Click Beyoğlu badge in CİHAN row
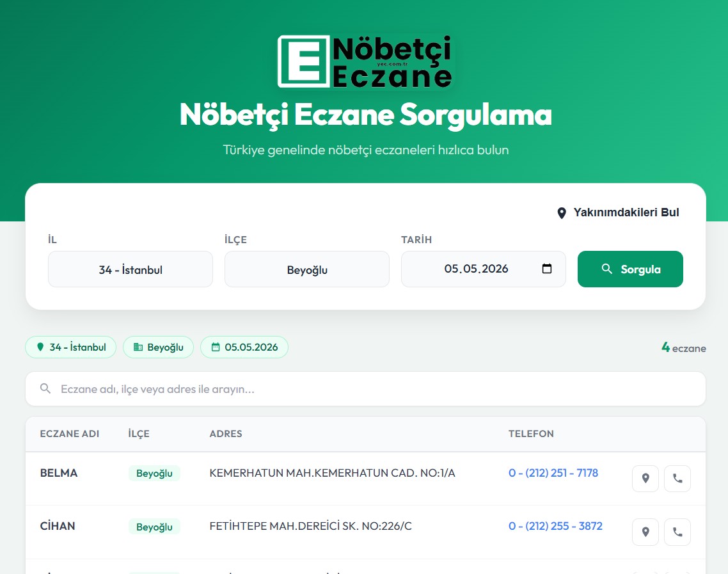The height and width of the screenshot is (574, 728). pyautogui.click(x=154, y=527)
